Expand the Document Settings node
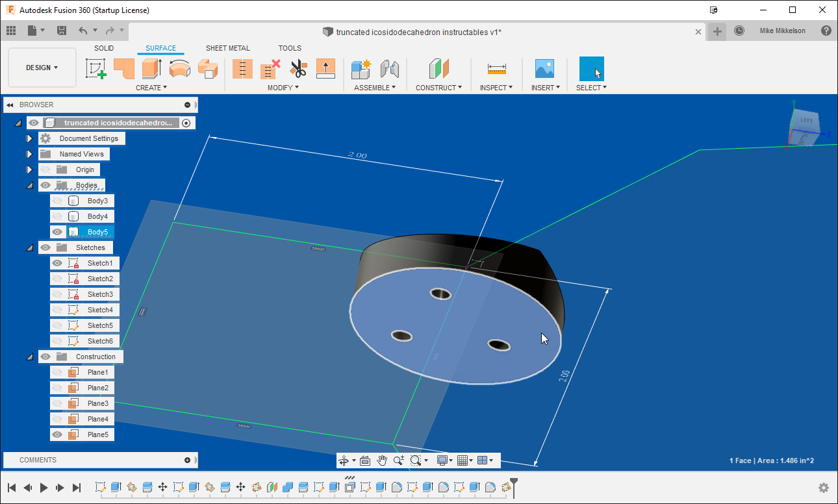 (x=29, y=138)
